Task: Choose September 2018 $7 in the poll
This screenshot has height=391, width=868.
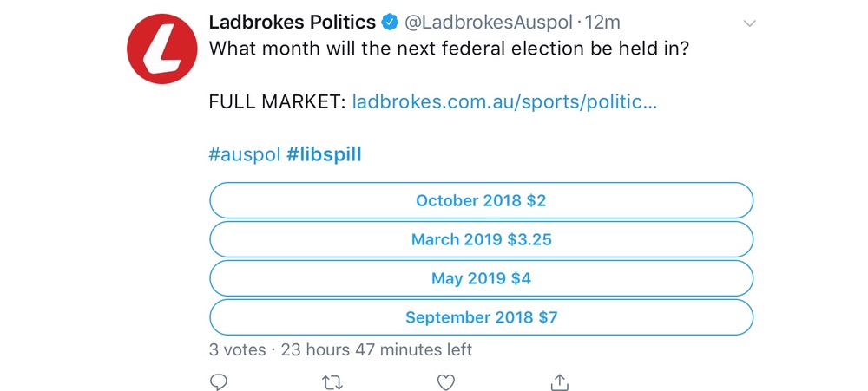Action: click(x=481, y=317)
